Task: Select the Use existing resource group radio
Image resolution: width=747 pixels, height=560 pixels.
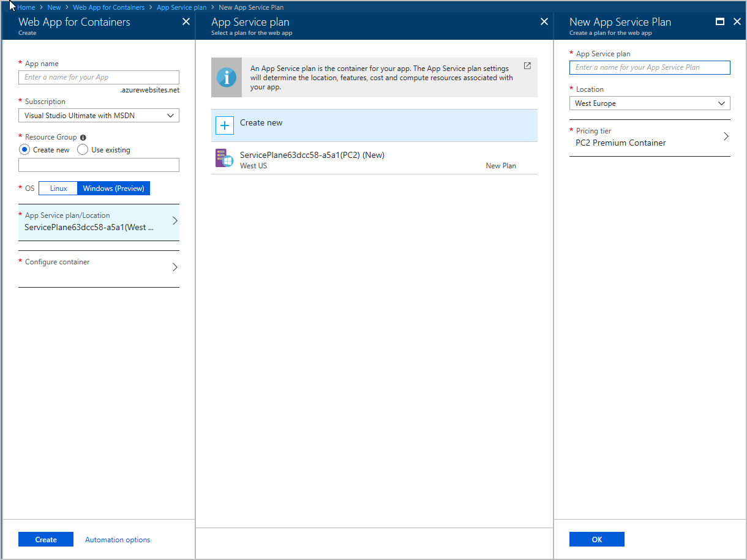Action: point(83,149)
